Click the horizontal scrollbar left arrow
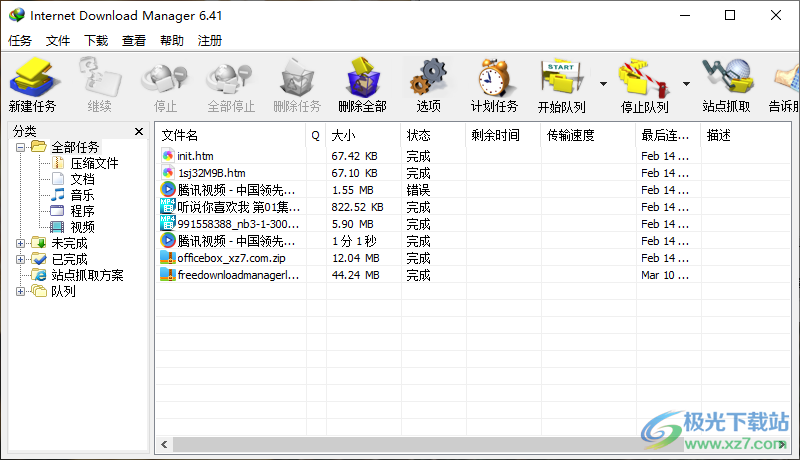 (164, 445)
